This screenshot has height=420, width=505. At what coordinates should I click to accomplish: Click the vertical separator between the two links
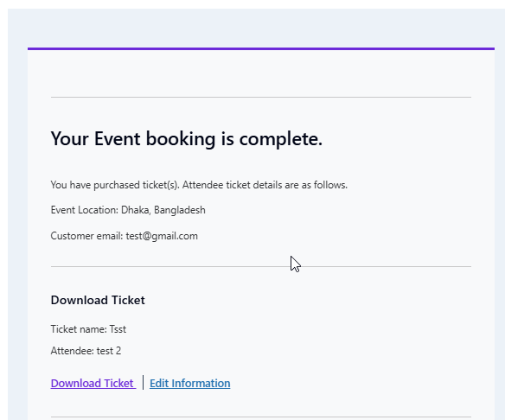tap(143, 382)
